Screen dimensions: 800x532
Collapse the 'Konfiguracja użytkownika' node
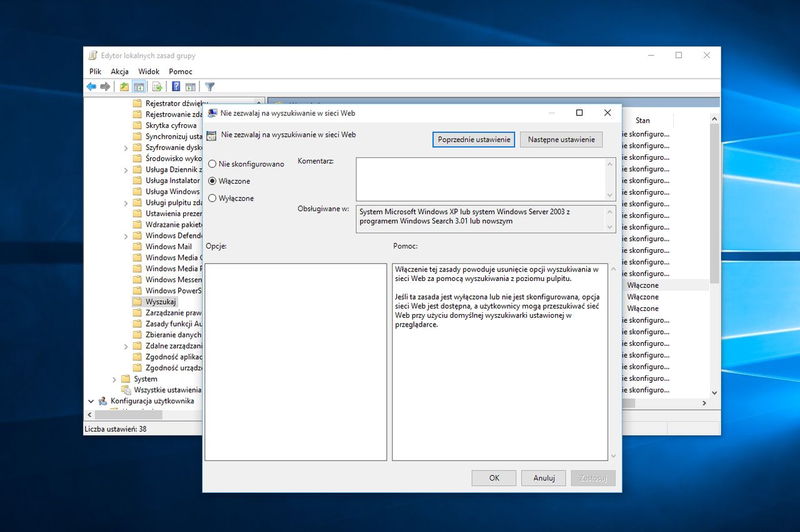pos(91,401)
